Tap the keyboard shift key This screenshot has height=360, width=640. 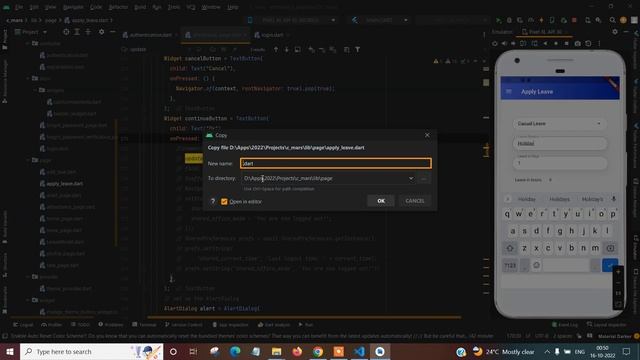click(510, 248)
